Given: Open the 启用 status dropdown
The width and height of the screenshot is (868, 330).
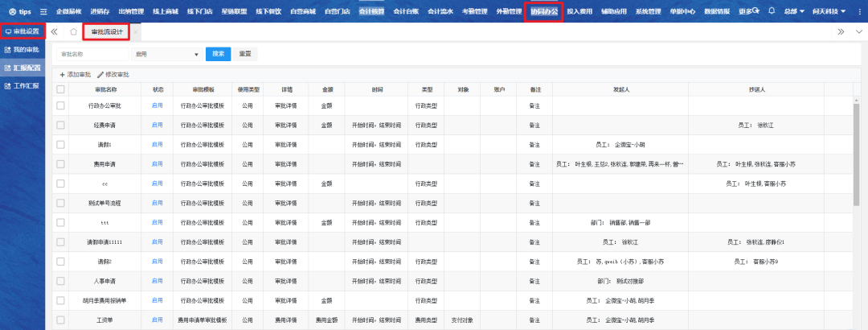Looking at the screenshot, I should click(x=167, y=54).
